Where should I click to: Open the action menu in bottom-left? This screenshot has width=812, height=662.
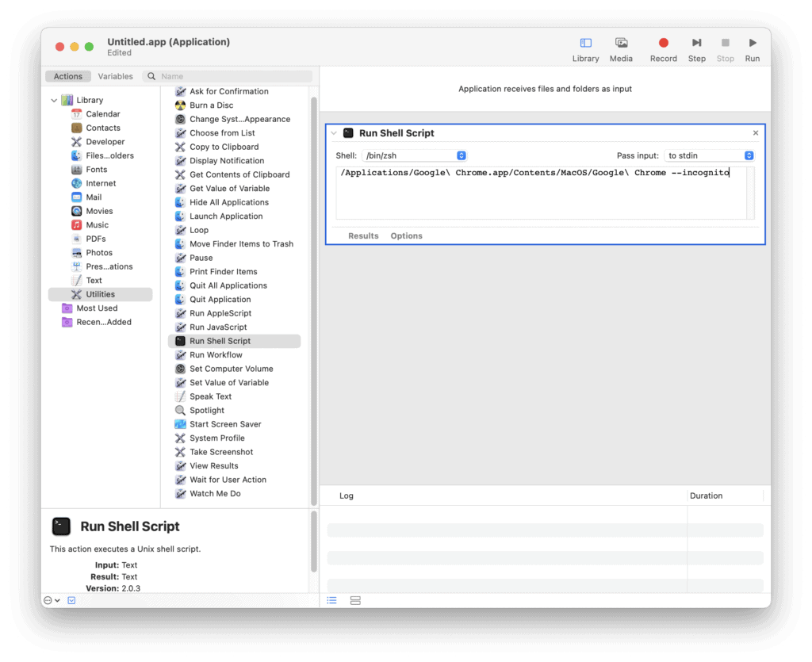tap(52, 601)
